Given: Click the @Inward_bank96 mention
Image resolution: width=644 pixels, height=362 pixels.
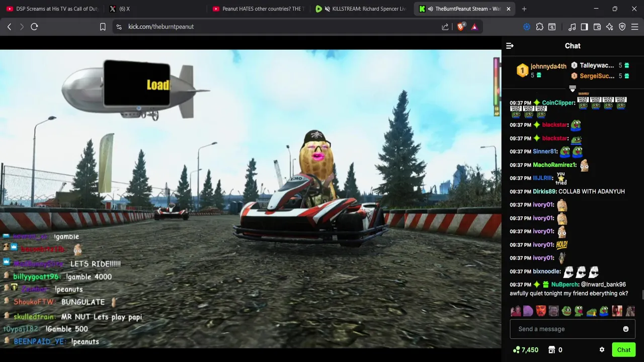Looking at the screenshot, I should coord(603,285).
